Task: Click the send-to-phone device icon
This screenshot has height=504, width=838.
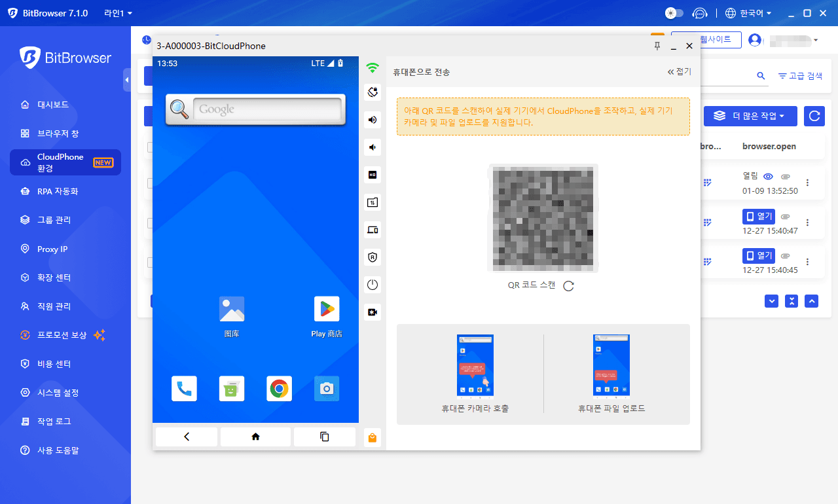Action: coord(373,230)
